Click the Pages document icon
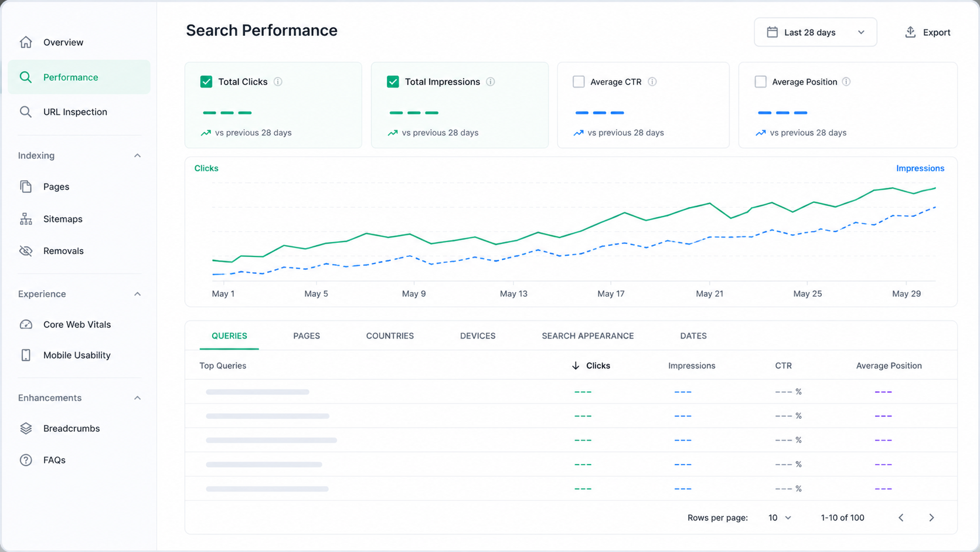 pos(26,187)
